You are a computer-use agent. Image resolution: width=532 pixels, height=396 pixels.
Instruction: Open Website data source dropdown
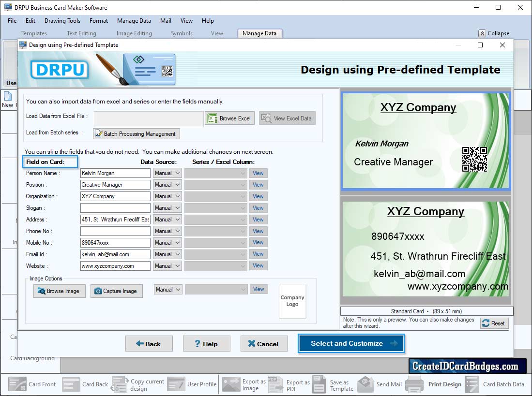(x=167, y=266)
